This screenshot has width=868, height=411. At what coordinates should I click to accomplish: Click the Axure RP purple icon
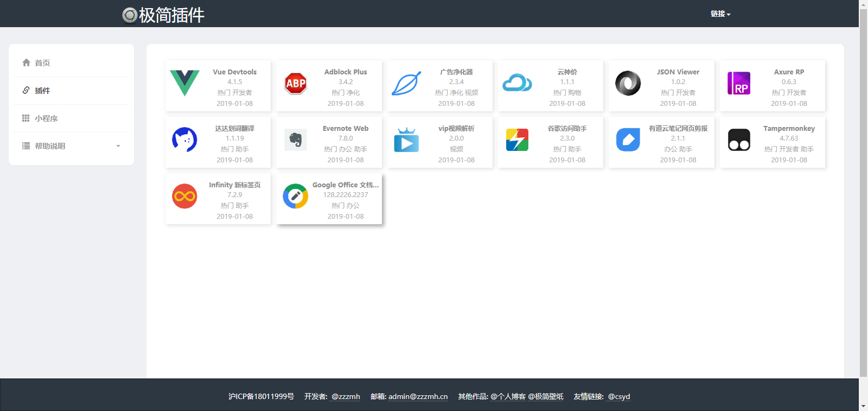(739, 83)
